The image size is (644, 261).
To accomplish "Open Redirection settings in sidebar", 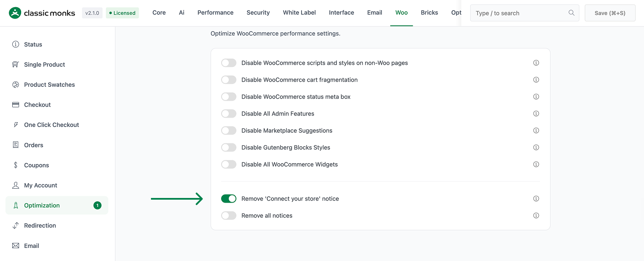I will 57,225.
